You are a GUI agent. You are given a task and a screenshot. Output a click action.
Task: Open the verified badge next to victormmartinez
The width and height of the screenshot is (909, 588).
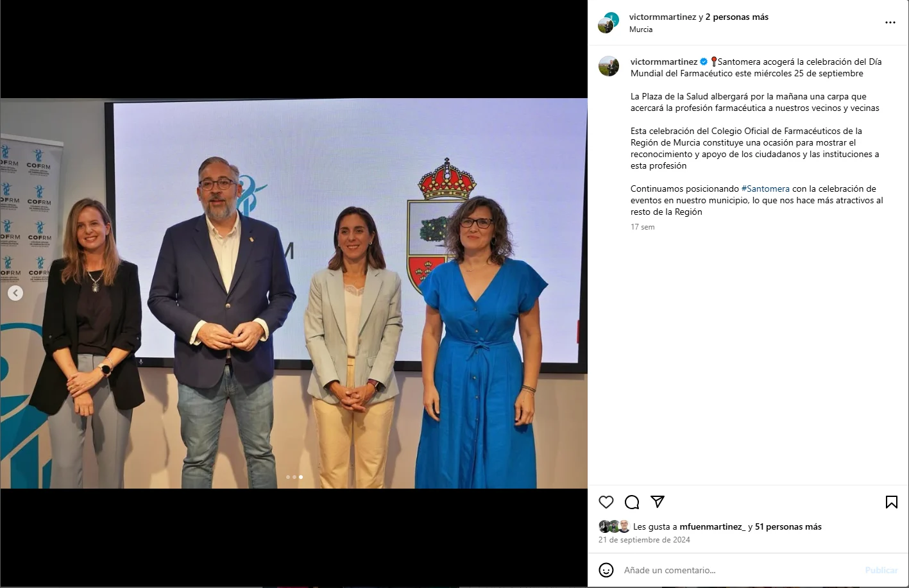click(x=704, y=62)
